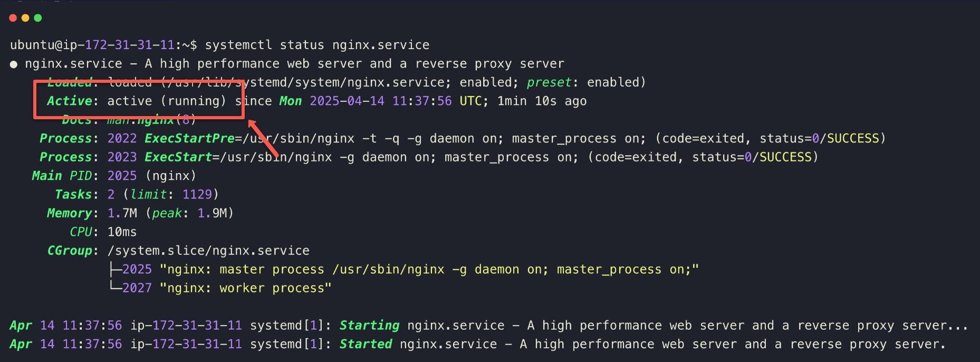Click 'Apr' in the Started log line
980x362 pixels.
tap(21, 344)
